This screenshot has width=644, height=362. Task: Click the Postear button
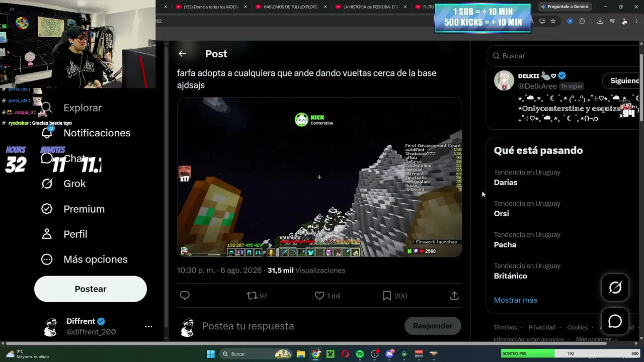[91, 289]
